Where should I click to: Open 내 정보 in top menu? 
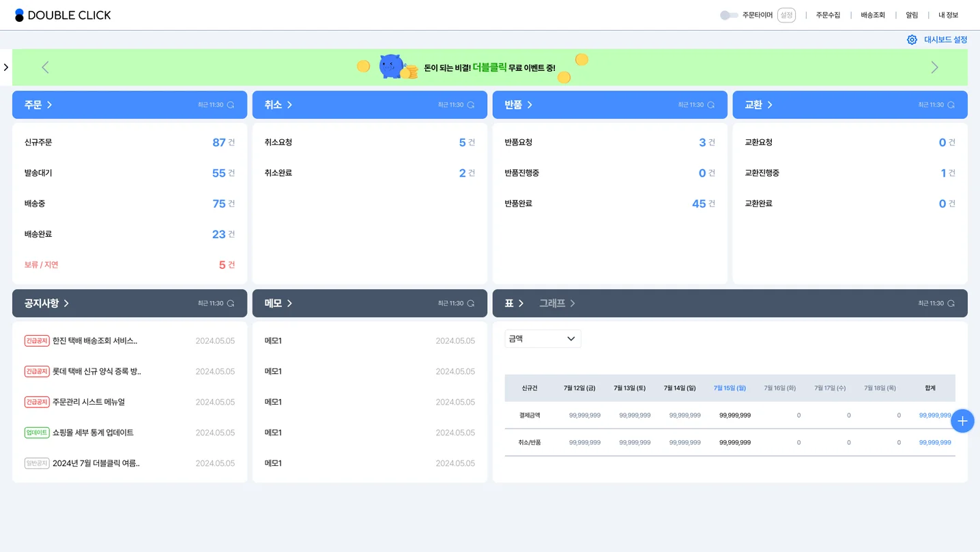coord(949,15)
